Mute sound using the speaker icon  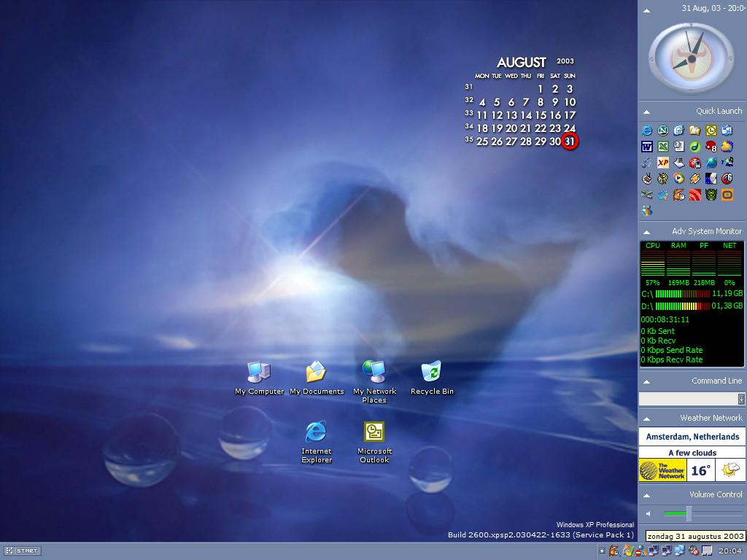[649, 514]
